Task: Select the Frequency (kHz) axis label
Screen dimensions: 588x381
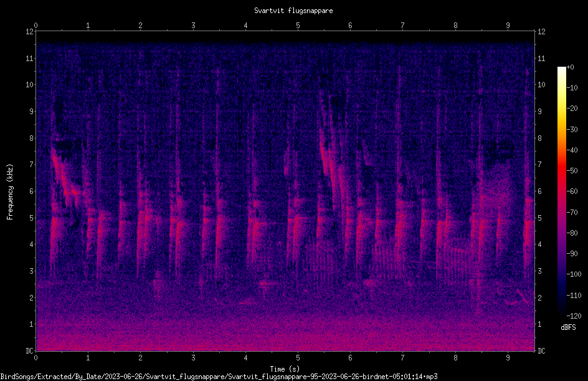Action: (10, 192)
